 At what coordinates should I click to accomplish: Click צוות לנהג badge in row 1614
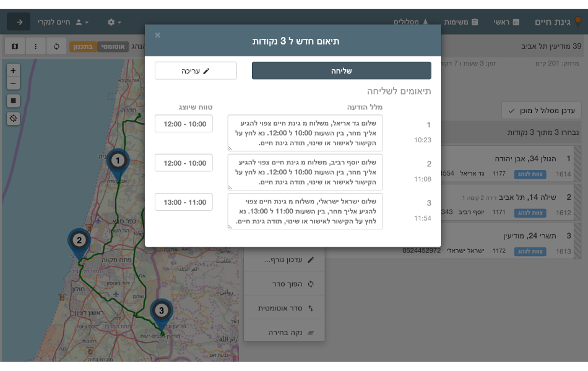530,174
